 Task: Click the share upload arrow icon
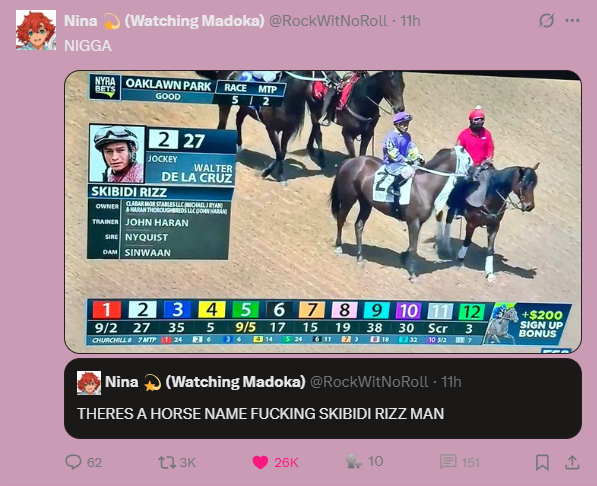tap(572, 462)
